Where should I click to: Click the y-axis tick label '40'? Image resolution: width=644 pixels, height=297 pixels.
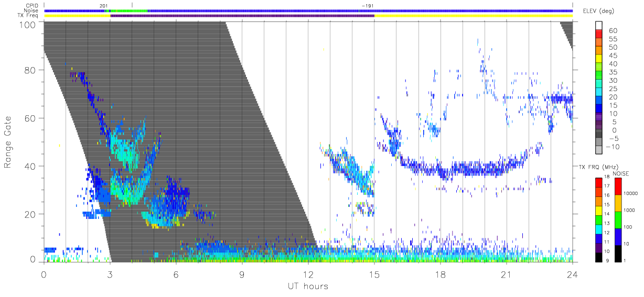point(30,166)
